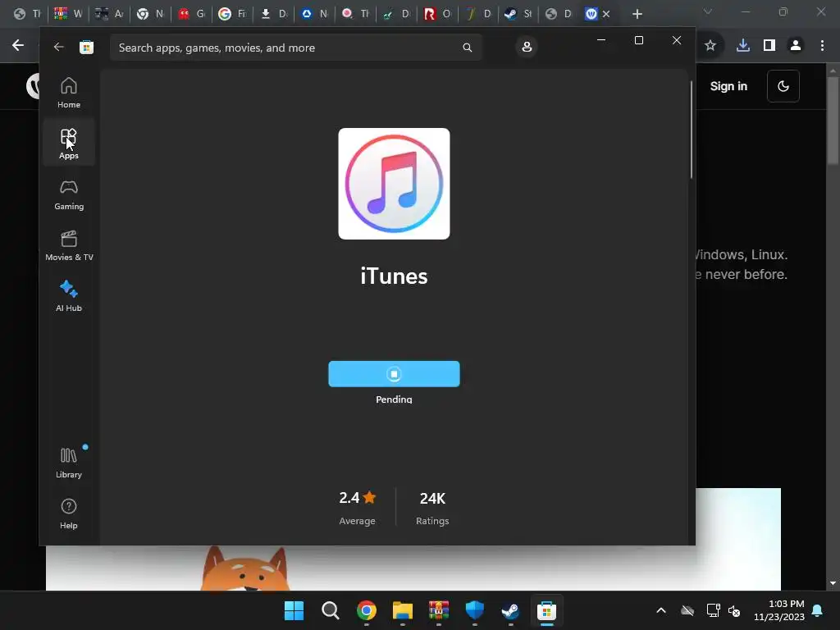Click the Microsoft Store logo icon
The image size is (840, 630).
86,47
